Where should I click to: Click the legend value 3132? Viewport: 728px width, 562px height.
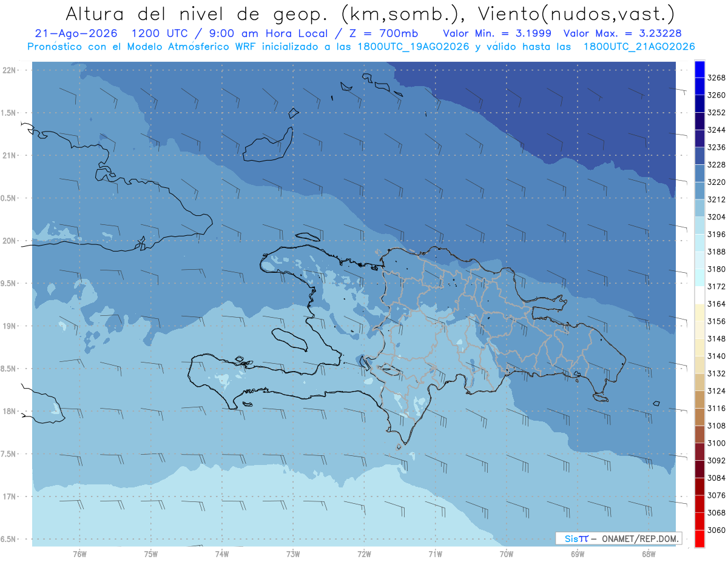pyautogui.click(x=716, y=373)
